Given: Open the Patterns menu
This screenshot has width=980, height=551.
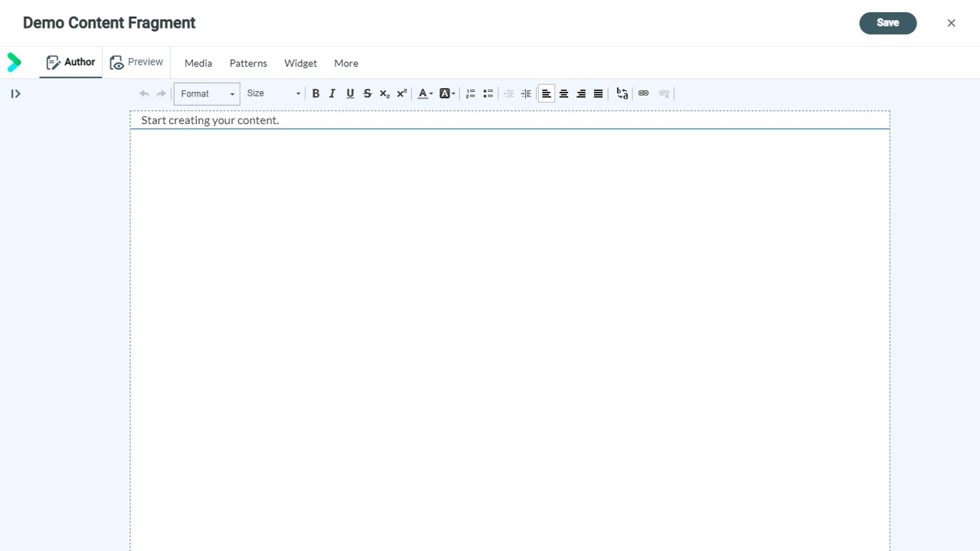Looking at the screenshot, I should pyautogui.click(x=248, y=63).
